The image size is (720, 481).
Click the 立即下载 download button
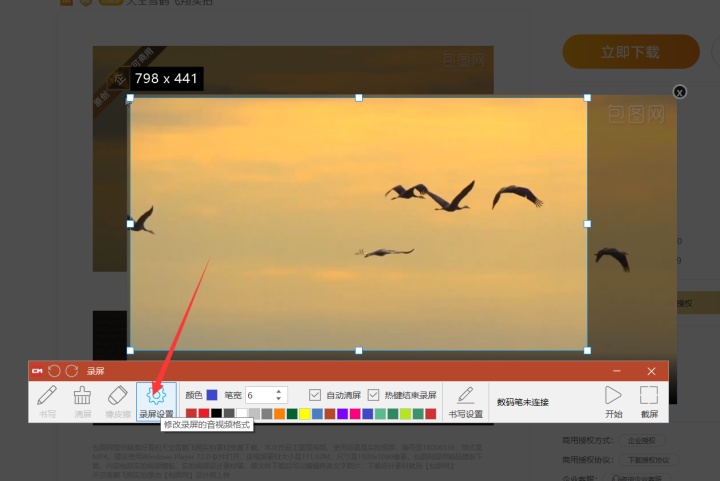click(631, 52)
